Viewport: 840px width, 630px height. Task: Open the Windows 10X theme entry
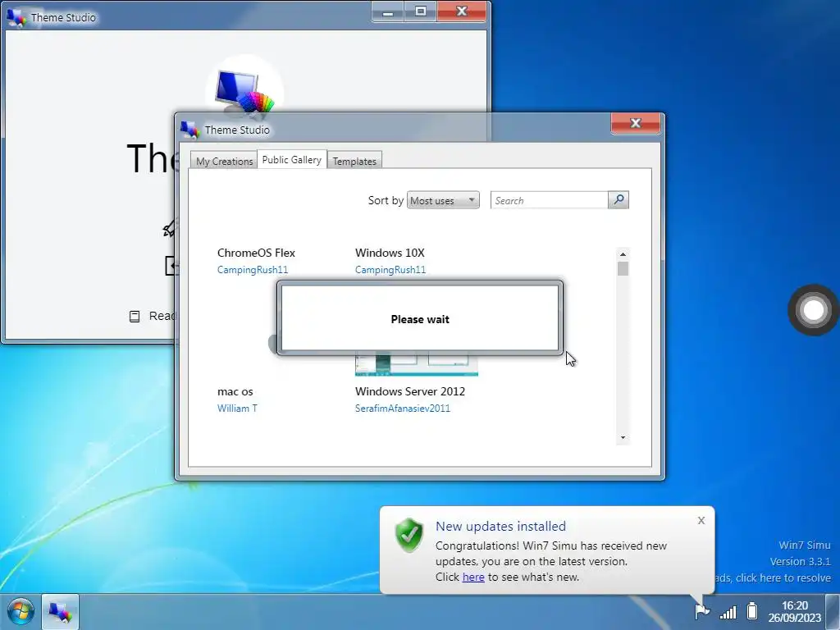click(390, 253)
